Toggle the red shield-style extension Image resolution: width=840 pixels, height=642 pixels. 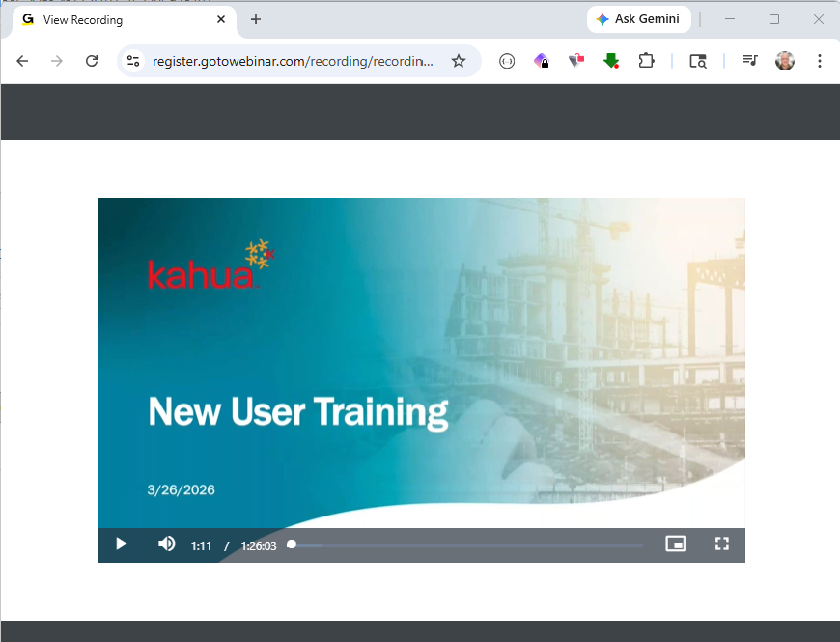click(576, 60)
